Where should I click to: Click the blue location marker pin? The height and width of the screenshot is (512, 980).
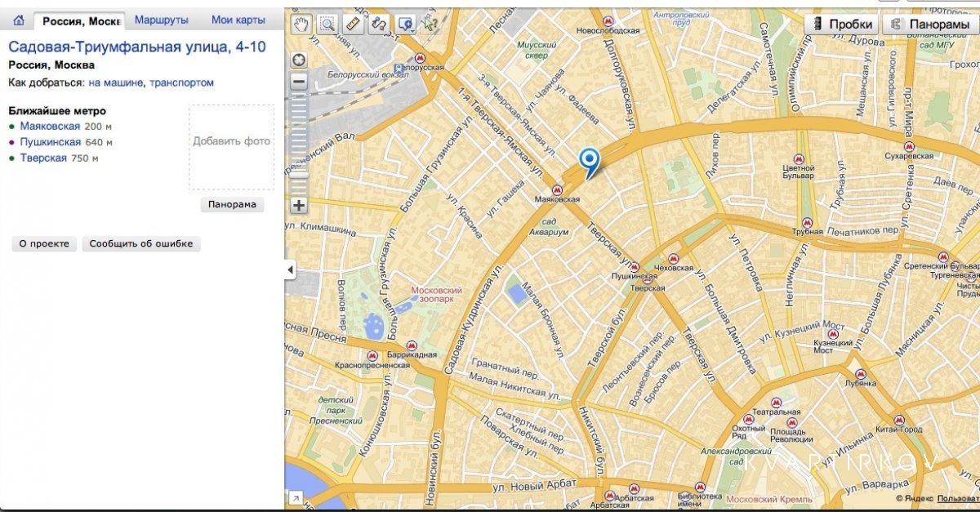click(588, 161)
